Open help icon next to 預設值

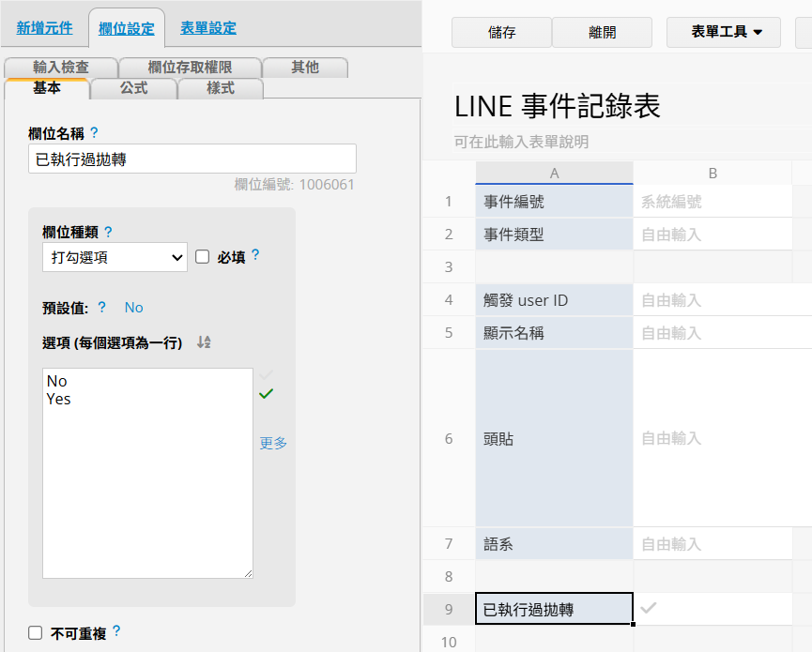pos(102,308)
